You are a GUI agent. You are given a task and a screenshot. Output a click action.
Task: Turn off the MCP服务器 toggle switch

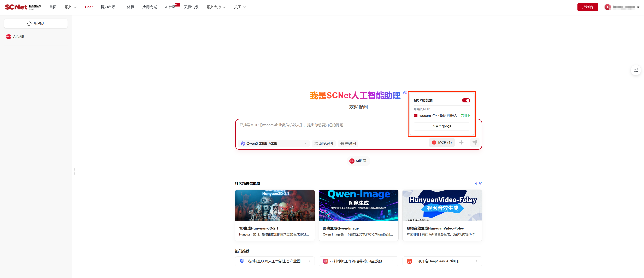click(x=466, y=100)
